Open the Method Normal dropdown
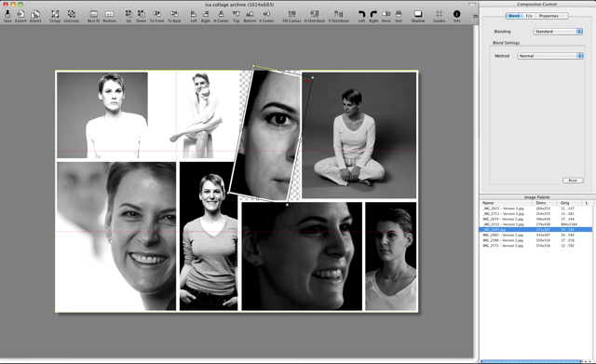Screen dimensions: 596x364 coord(550,56)
